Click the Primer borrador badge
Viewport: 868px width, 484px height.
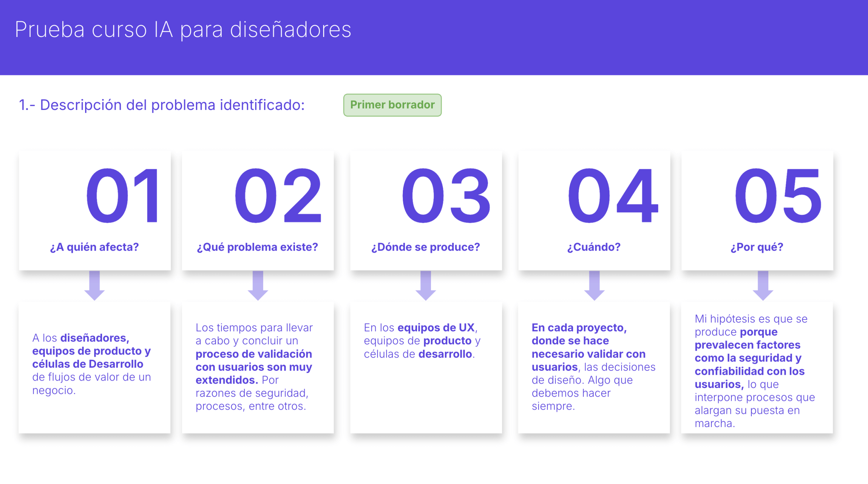(392, 105)
